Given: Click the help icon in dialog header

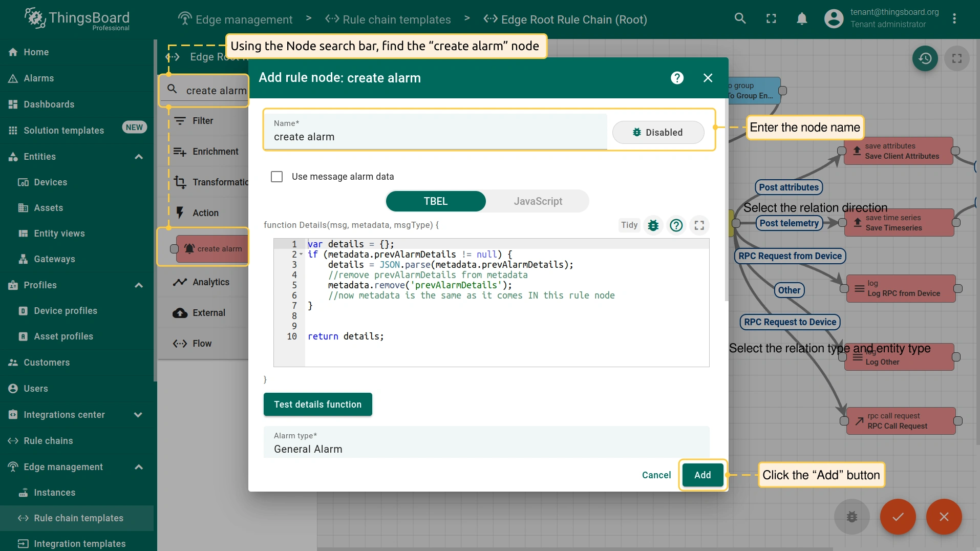Looking at the screenshot, I should pos(677,78).
